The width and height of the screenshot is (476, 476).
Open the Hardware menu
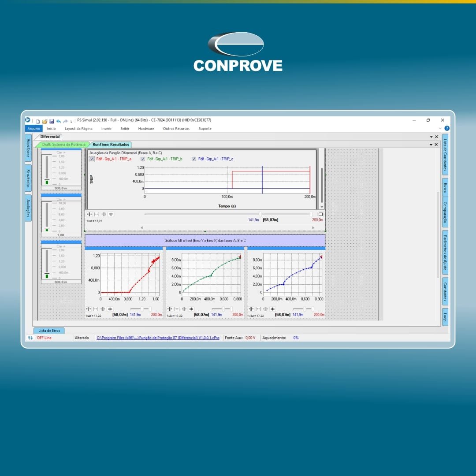point(146,129)
